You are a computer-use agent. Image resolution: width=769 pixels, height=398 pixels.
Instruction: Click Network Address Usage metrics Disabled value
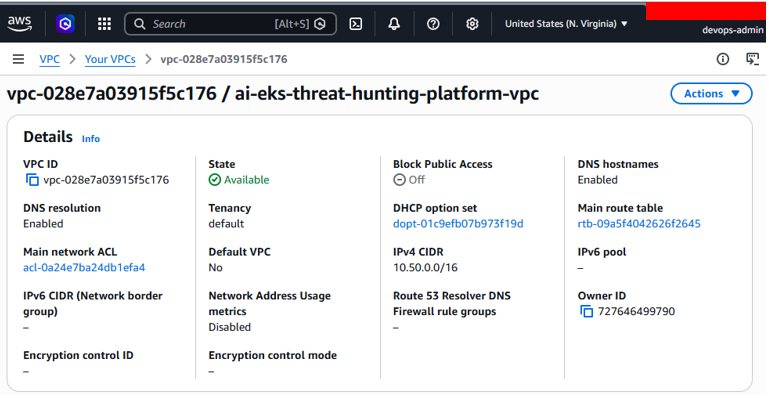pyautogui.click(x=230, y=327)
